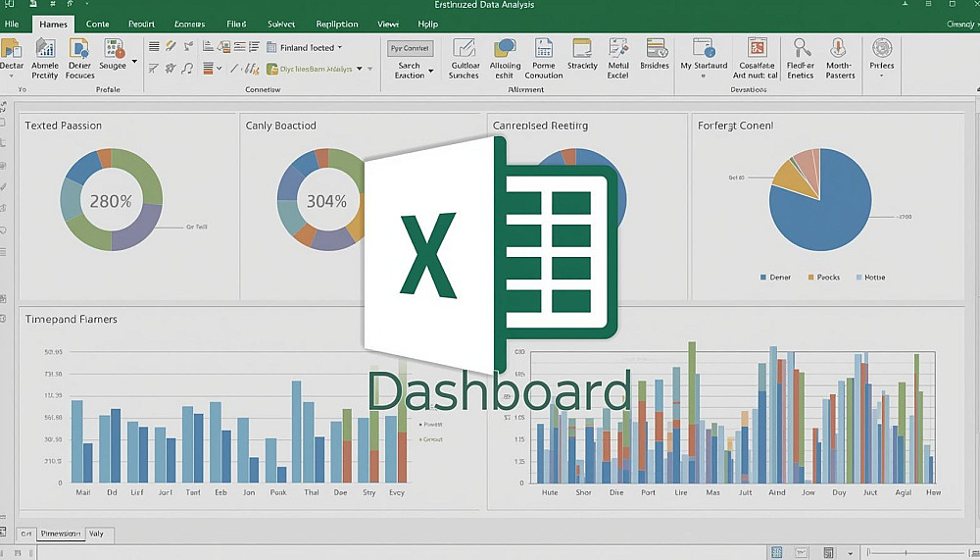Select the grid view icon in status bar

[x=777, y=552]
